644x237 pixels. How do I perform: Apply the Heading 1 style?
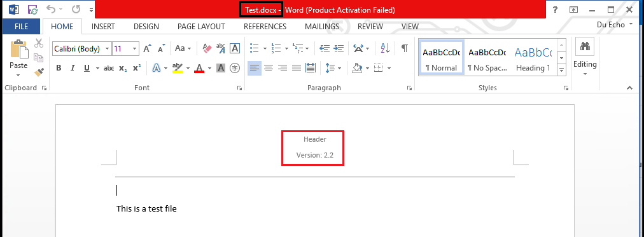coord(533,57)
